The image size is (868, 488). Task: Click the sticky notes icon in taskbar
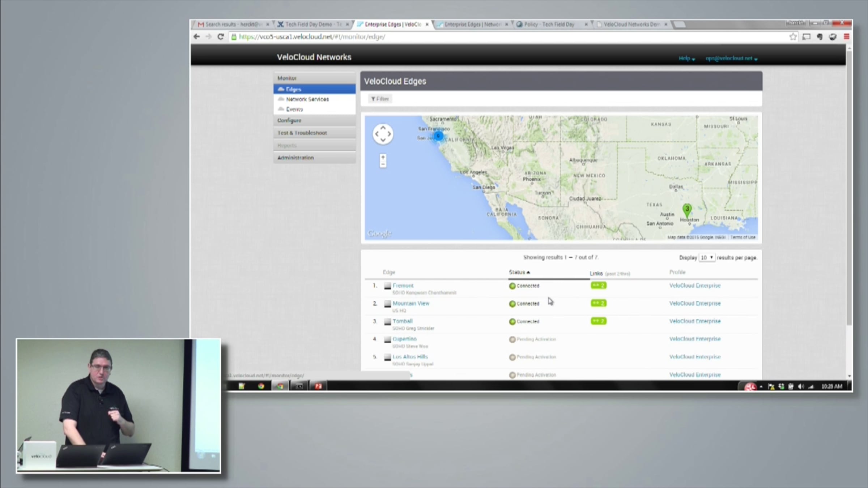pyautogui.click(x=242, y=386)
